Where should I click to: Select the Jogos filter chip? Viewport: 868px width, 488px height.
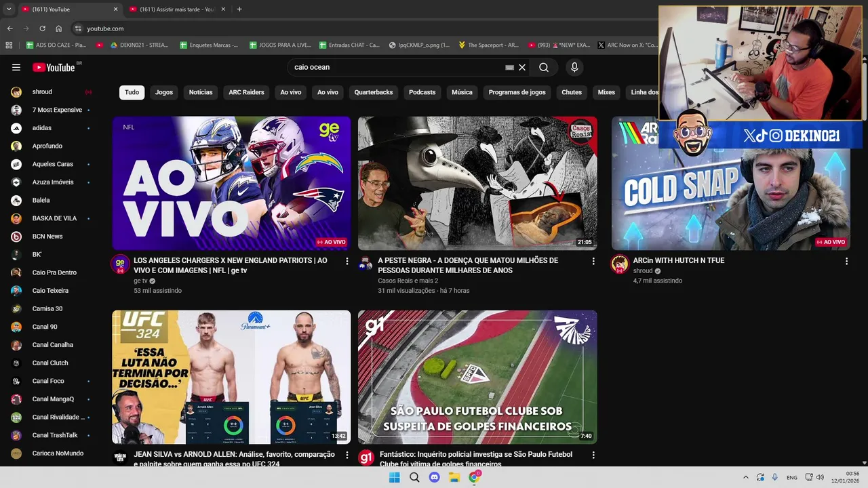(x=164, y=92)
